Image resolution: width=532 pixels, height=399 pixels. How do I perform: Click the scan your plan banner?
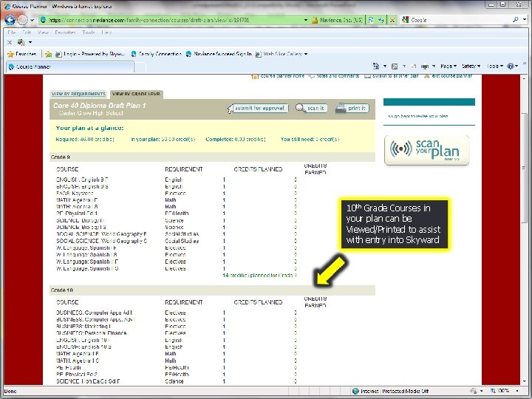coord(427,150)
